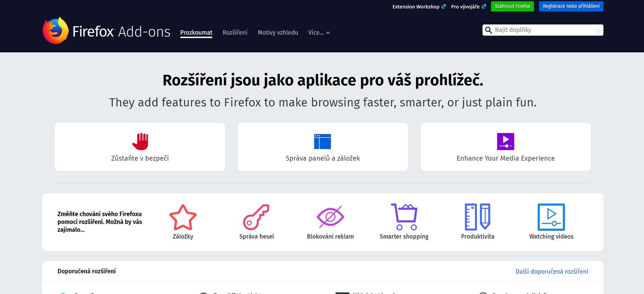This screenshot has width=644, height=294.
Task: Open the Prozkoumat tab
Action: click(x=196, y=33)
